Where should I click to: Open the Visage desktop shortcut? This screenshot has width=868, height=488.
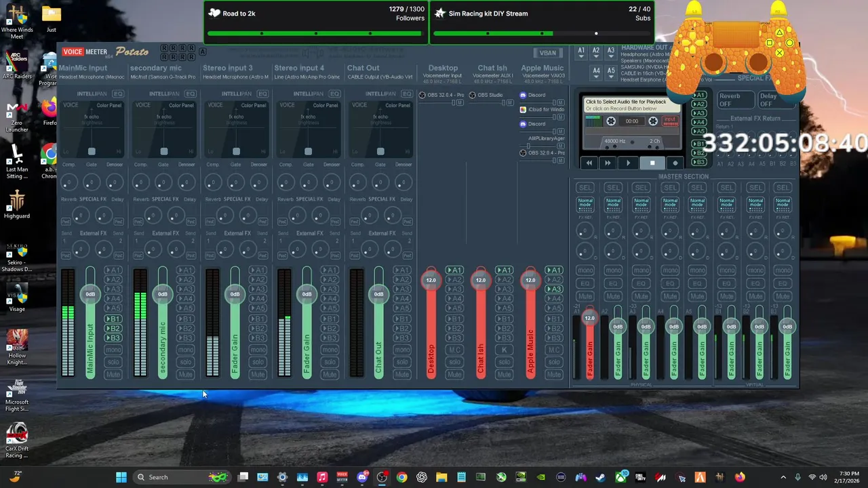(x=17, y=298)
